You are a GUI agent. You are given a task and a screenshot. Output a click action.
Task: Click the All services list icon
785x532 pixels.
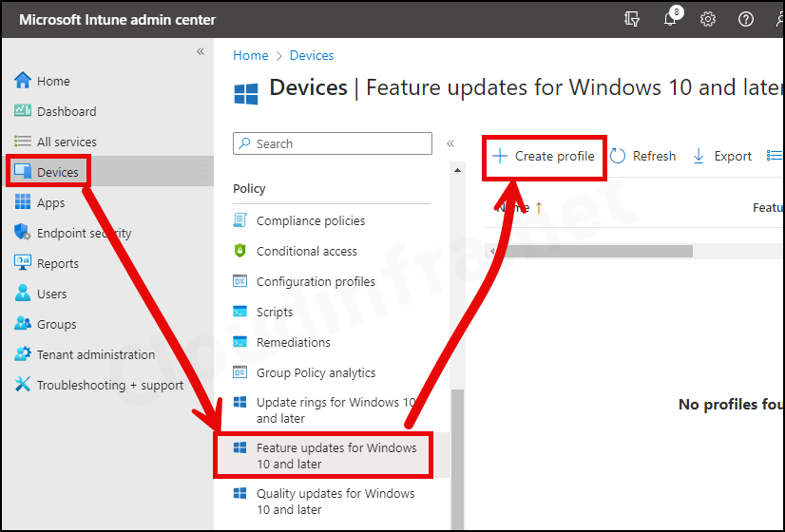[x=23, y=142]
